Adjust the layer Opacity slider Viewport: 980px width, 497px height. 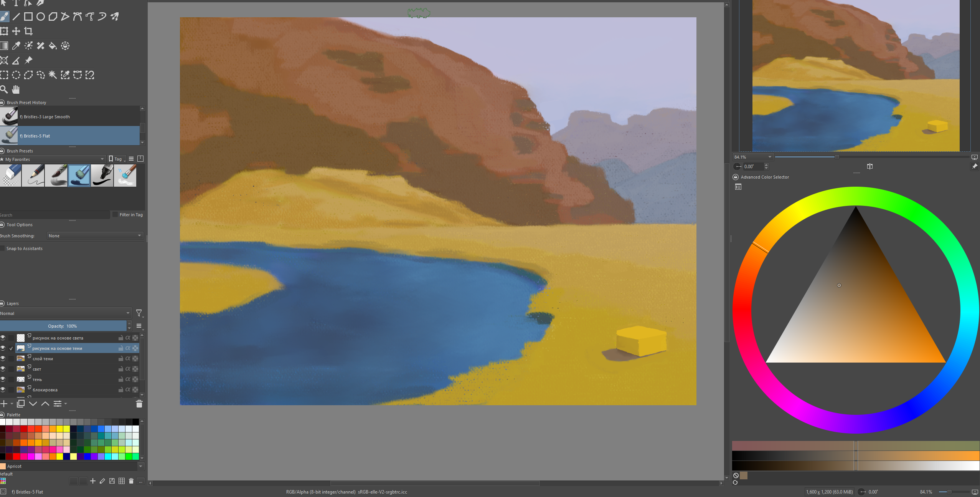(x=63, y=326)
